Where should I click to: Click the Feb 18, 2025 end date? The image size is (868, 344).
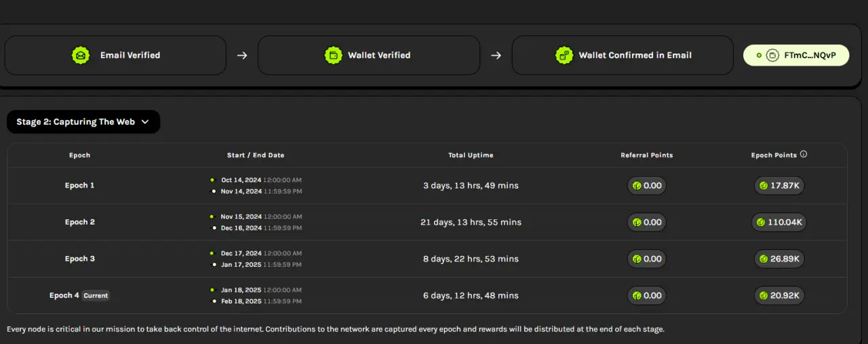point(241,301)
